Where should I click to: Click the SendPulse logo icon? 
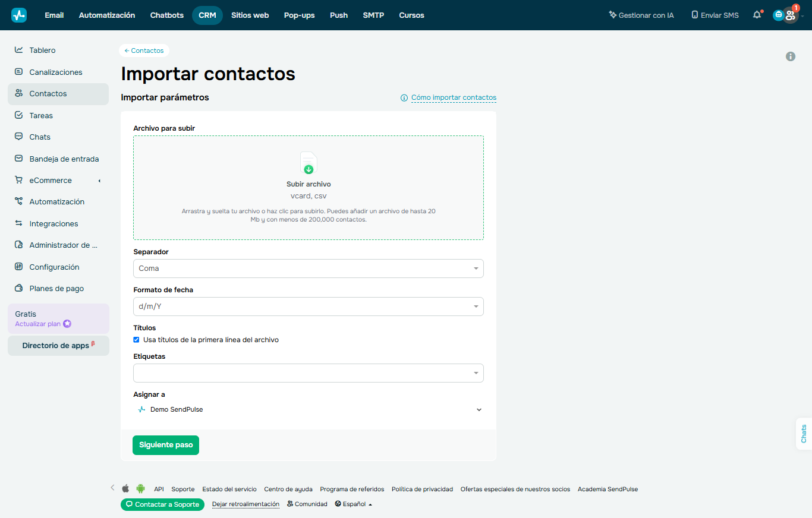(x=19, y=15)
